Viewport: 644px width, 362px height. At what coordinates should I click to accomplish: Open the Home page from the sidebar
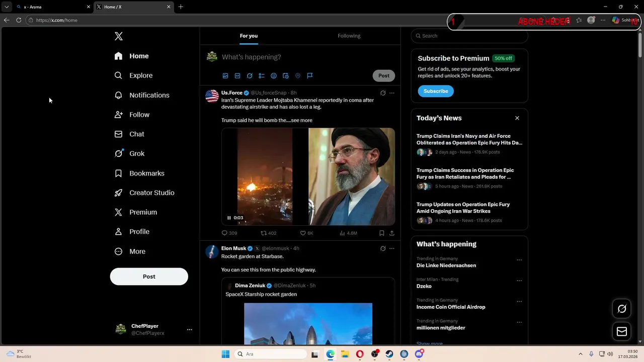[x=132, y=56]
